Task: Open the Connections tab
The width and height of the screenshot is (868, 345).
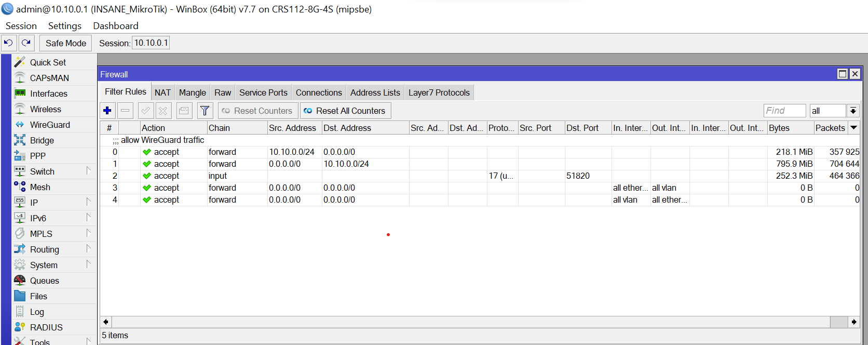Action: point(319,92)
